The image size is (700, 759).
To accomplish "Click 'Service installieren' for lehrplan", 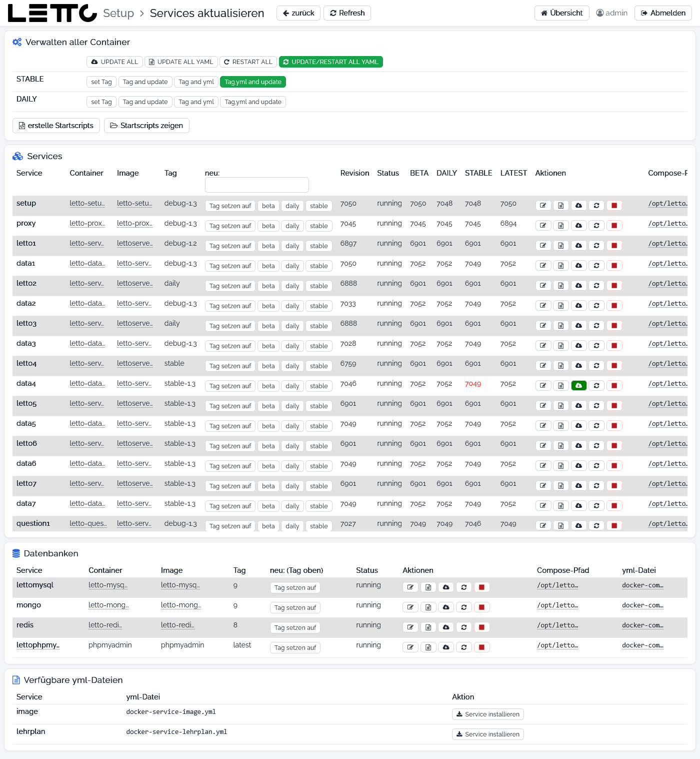I will 488,734.
